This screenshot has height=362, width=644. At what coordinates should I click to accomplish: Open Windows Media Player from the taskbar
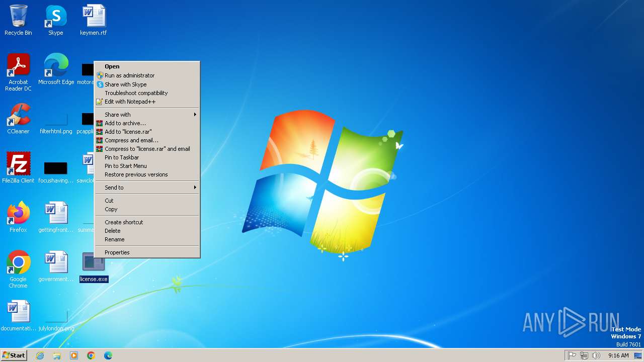[74, 355]
